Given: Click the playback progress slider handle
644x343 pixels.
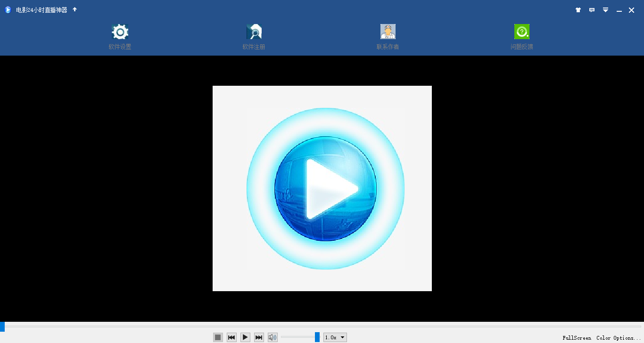Looking at the screenshot, I should pyautogui.click(x=2, y=327).
